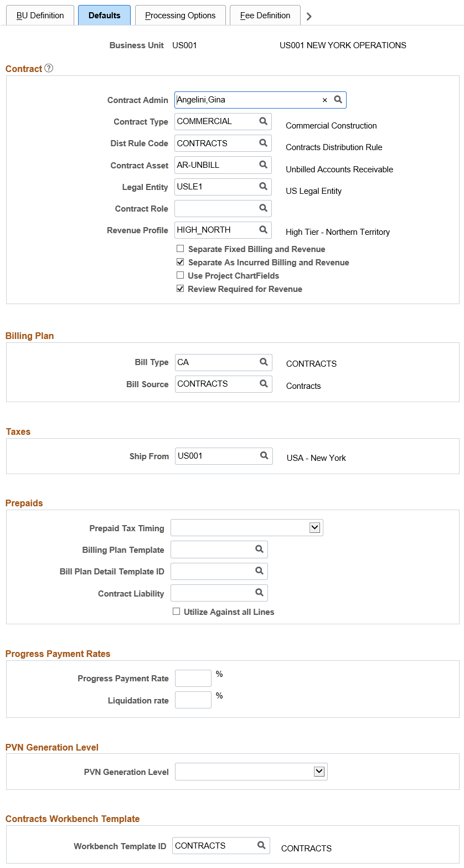Click the Legal Entity search magnifier
This screenshot has height=868, width=464.
click(263, 187)
